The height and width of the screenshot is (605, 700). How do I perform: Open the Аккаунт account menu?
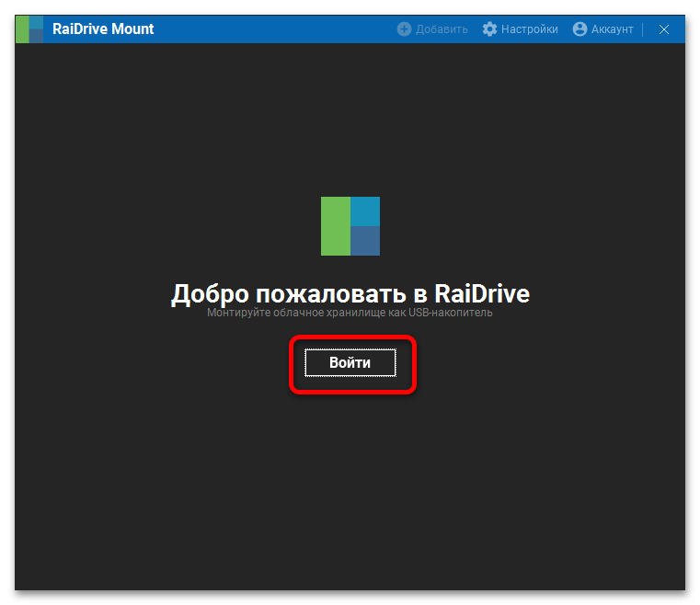pyautogui.click(x=602, y=29)
